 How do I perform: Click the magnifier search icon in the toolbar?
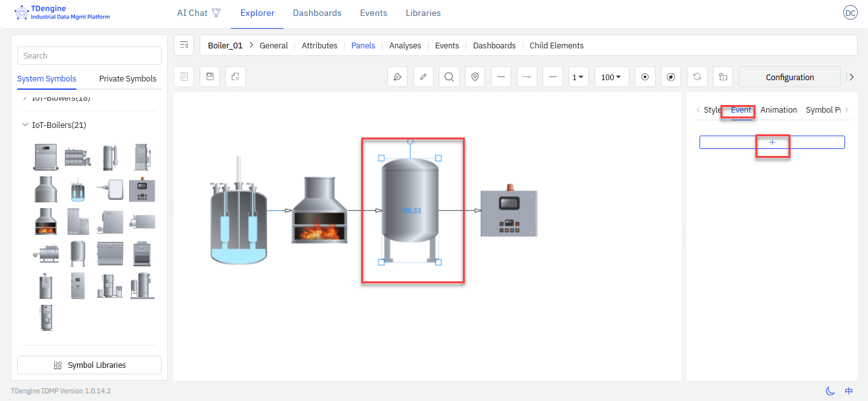(449, 77)
